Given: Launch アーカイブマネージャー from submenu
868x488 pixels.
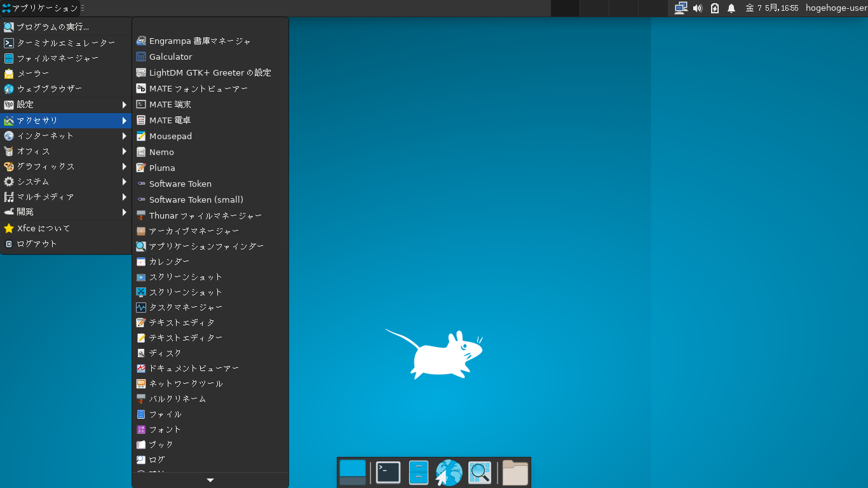Looking at the screenshot, I should pos(210,231).
